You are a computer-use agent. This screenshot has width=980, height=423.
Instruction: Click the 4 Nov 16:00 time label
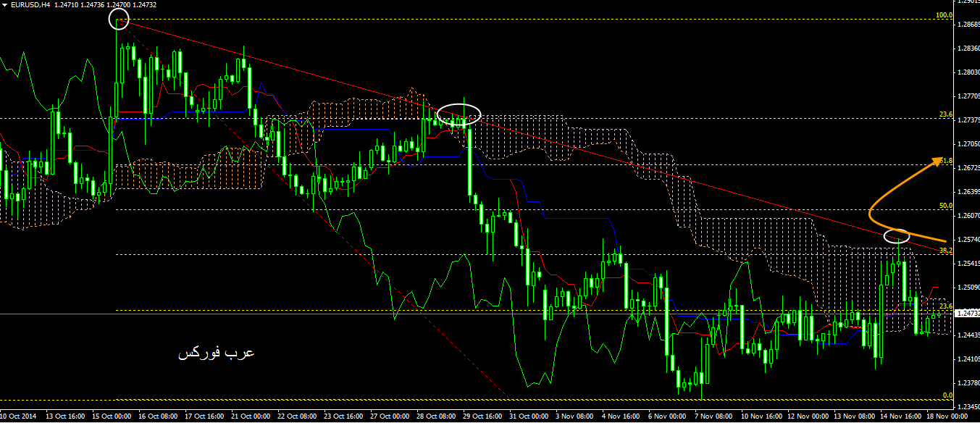click(621, 417)
